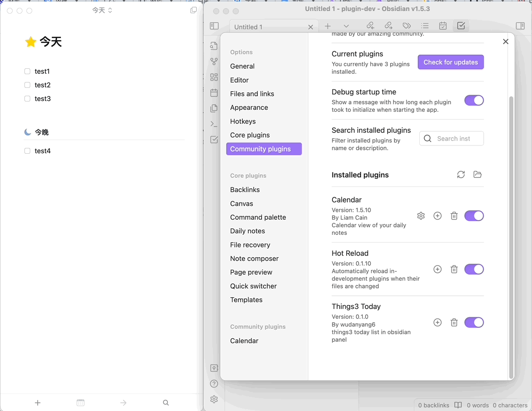The height and width of the screenshot is (411, 532).
Task: Toggle the left sidebar in Obsidian
Action: (214, 26)
